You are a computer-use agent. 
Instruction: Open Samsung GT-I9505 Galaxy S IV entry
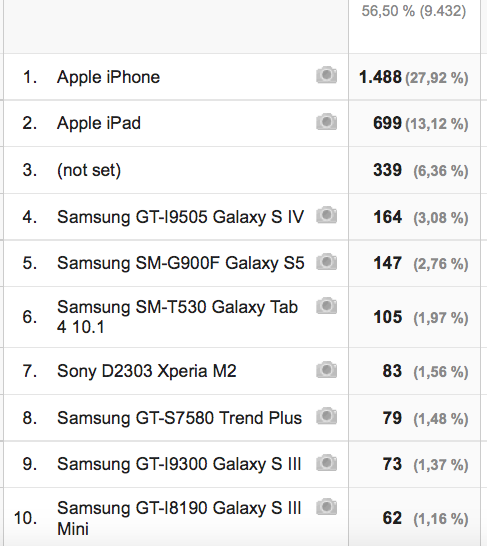pos(180,217)
